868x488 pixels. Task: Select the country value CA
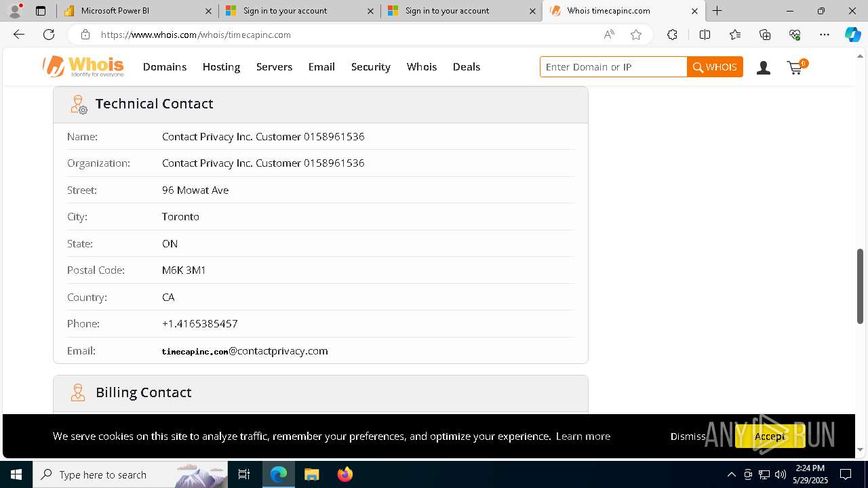click(168, 298)
